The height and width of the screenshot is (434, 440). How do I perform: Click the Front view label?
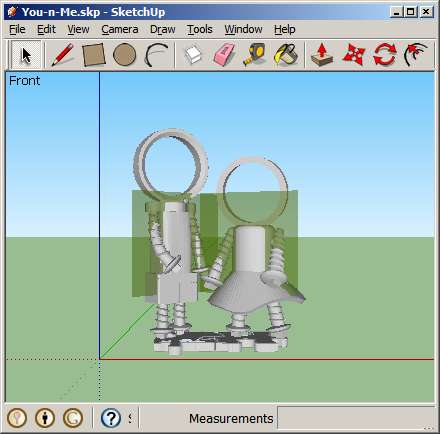click(24, 81)
